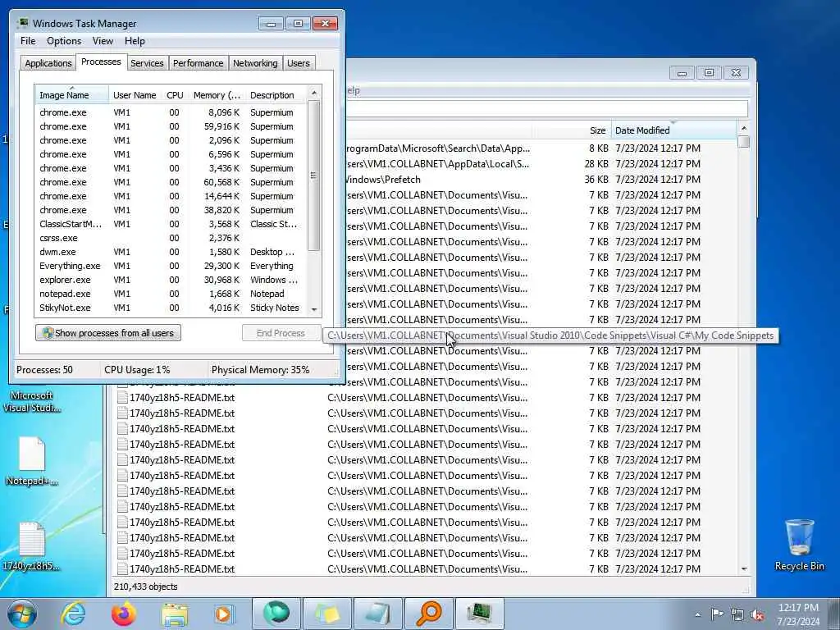Select result in ProgramData\Microsoft\Search path
The height and width of the screenshot is (630, 840).
[541, 148]
